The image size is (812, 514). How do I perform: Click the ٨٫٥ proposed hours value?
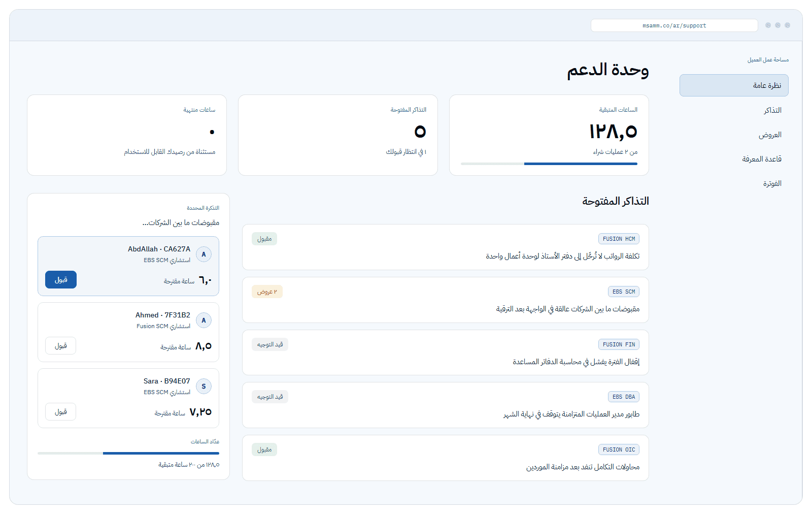pos(204,346)
